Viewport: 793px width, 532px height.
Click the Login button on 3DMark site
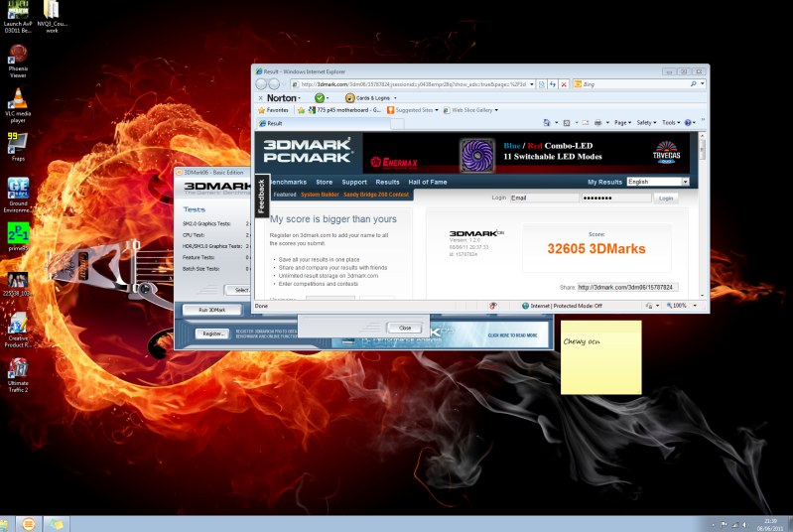click(666, 199)
